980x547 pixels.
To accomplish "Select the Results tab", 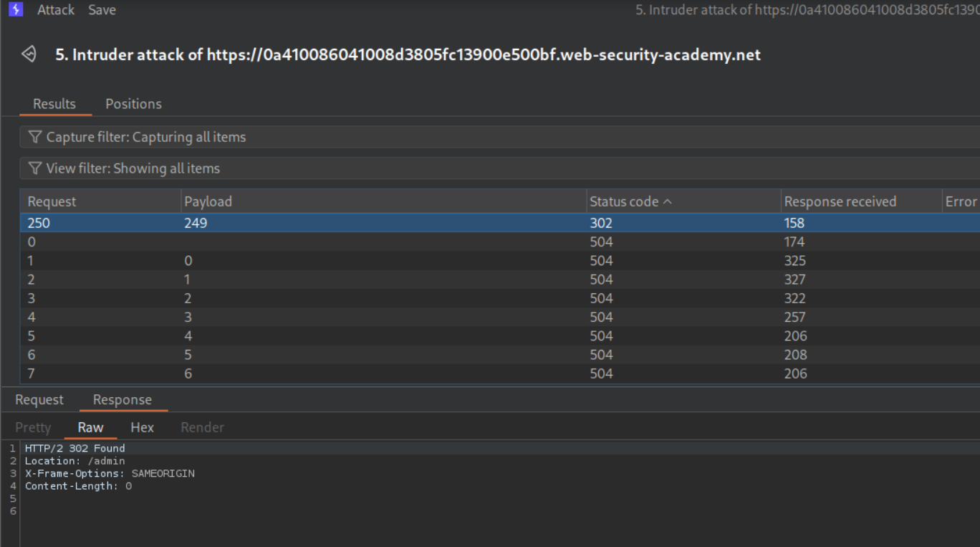I will pos(54,104).
